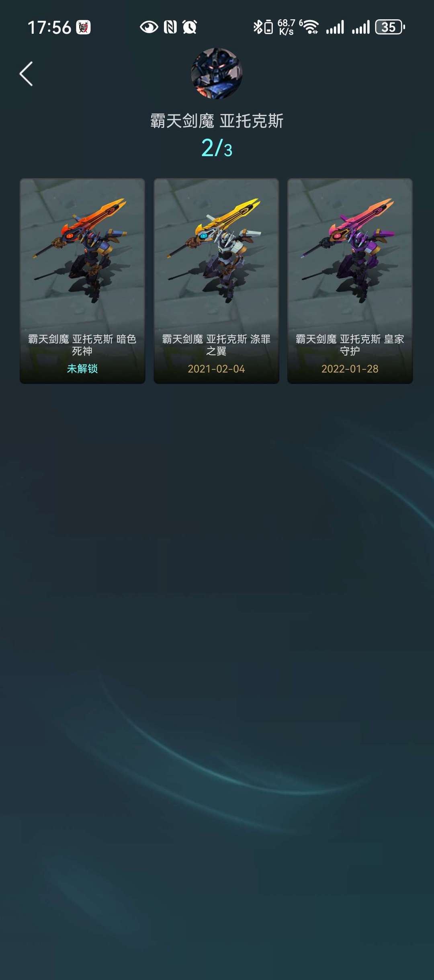Open the Aatrox champion avatar
Image resolution: width=434 pixels, height=980 pixels.
click(x=217, y=73)
